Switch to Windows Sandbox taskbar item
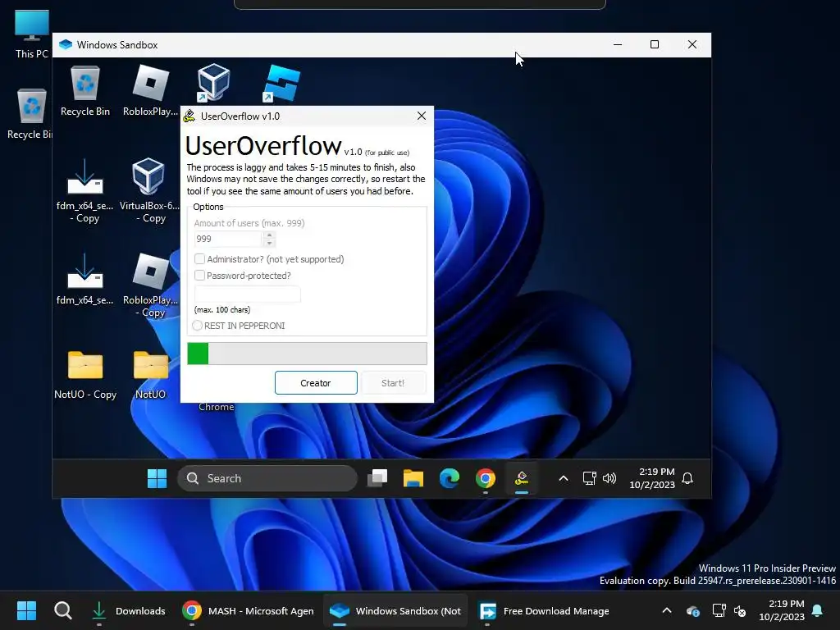This screenshot has height=630, width=840. click(395, 610)
